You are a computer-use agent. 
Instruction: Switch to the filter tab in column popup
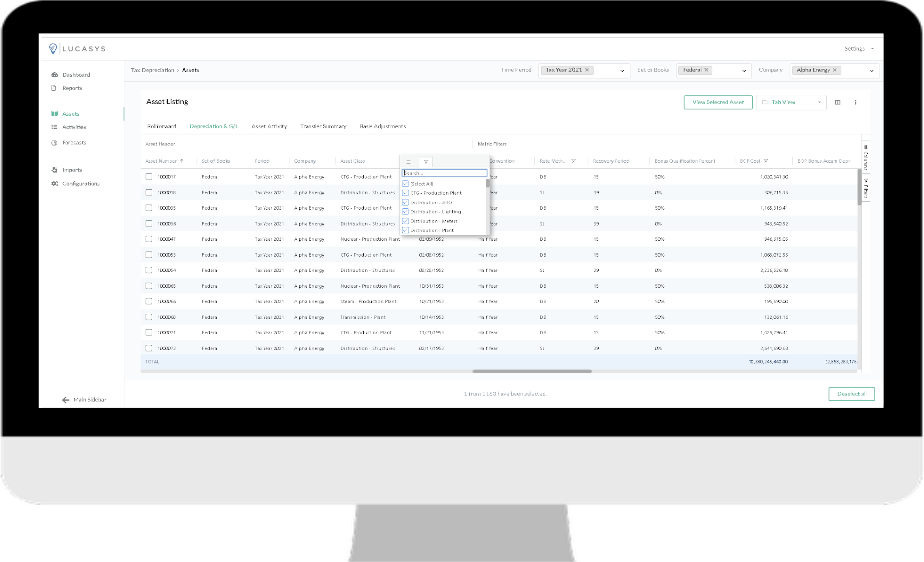[426, 162]
